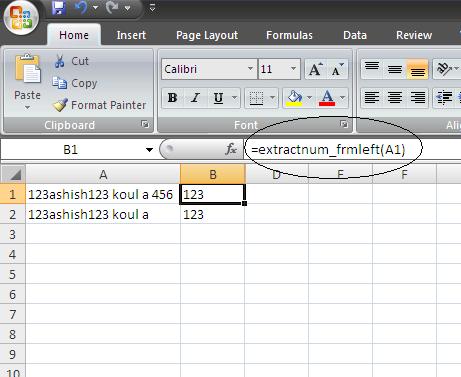
Task: Click the Grow Font icon
Action: 315,69
